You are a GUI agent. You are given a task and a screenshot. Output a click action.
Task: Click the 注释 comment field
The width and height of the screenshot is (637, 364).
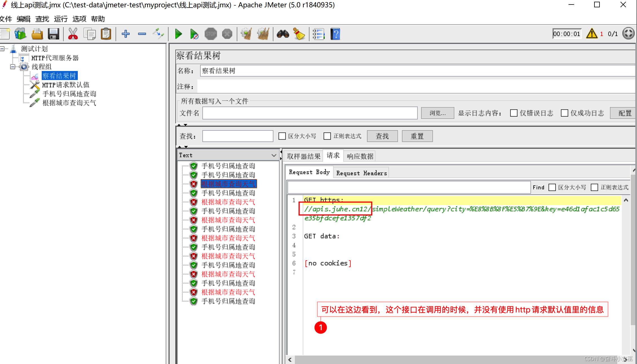click(416, 86)
